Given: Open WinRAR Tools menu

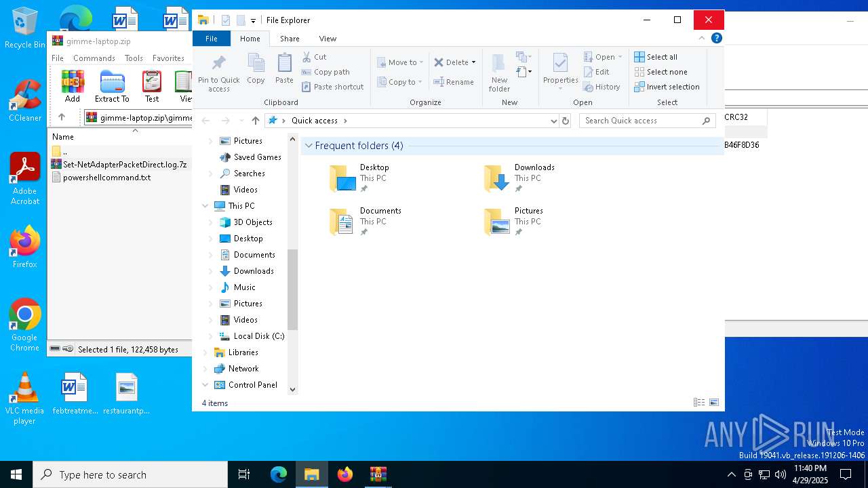Looking at the screenshot, I should (x=134, y=58).
